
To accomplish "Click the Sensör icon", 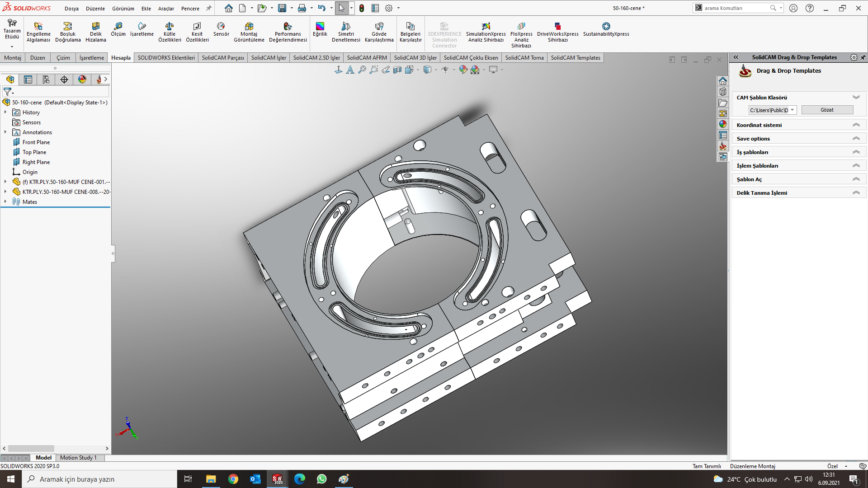I will (221, 29).
